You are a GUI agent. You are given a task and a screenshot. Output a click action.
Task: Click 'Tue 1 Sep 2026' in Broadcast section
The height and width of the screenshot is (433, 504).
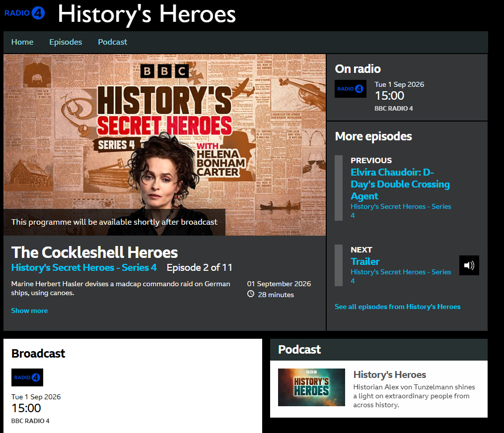point(36,397)
